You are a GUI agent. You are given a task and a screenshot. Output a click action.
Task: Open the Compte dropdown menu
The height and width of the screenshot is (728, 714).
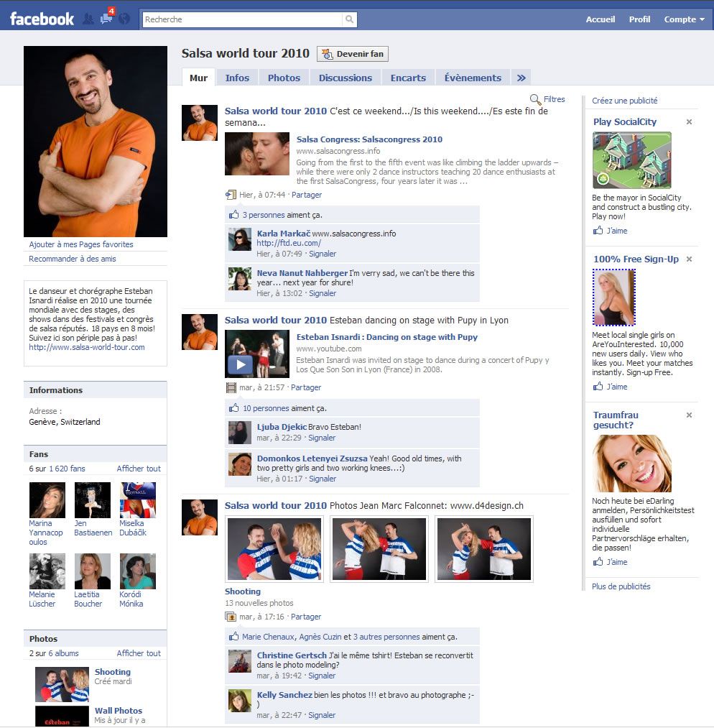point(685,19)
